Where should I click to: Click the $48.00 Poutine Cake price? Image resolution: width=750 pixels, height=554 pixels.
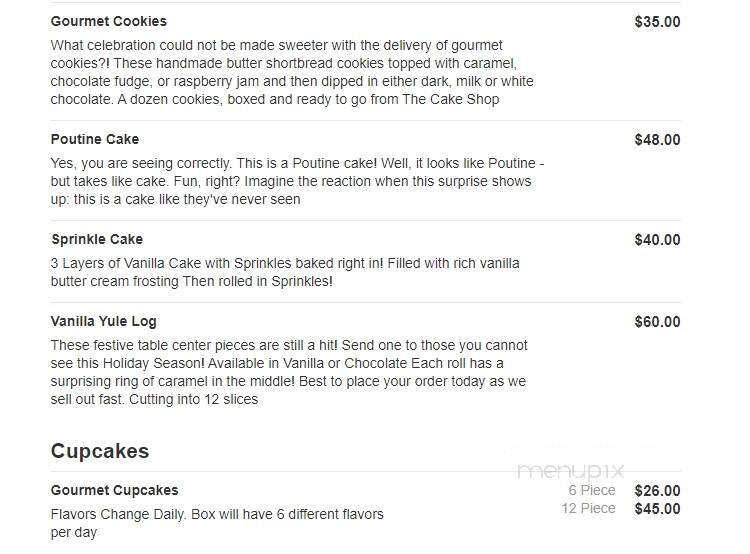657,140
